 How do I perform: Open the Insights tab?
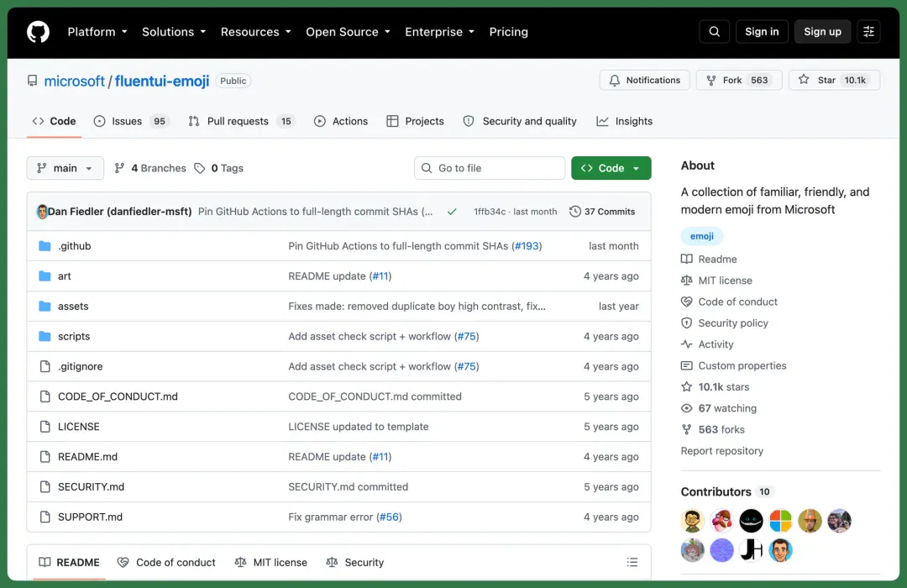pos(625,121)
